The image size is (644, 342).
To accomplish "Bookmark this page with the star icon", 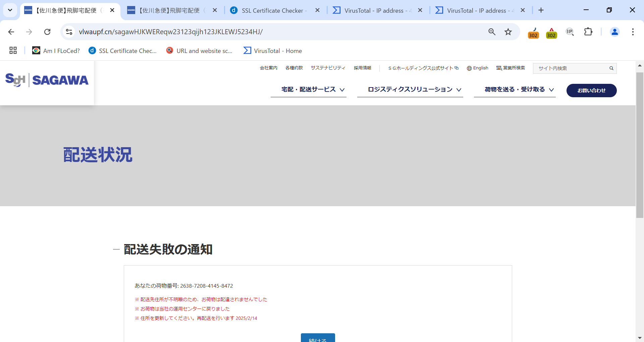I will (508, 32).
